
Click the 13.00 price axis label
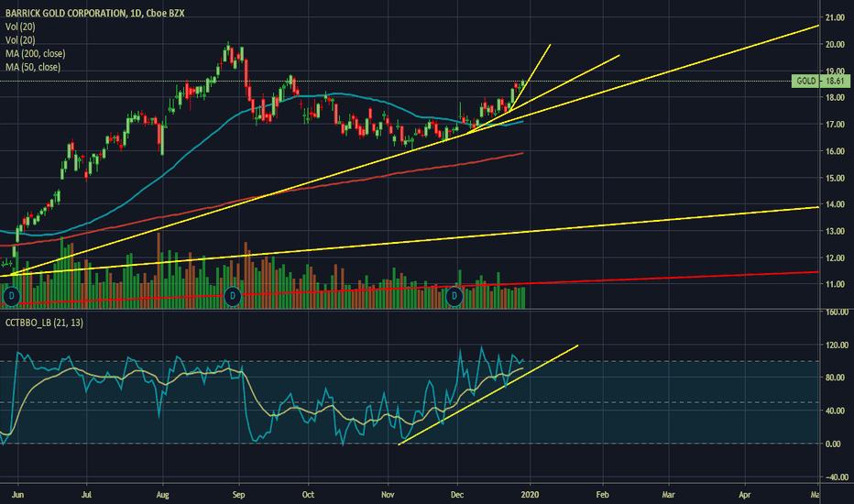(x=835, y=231)
